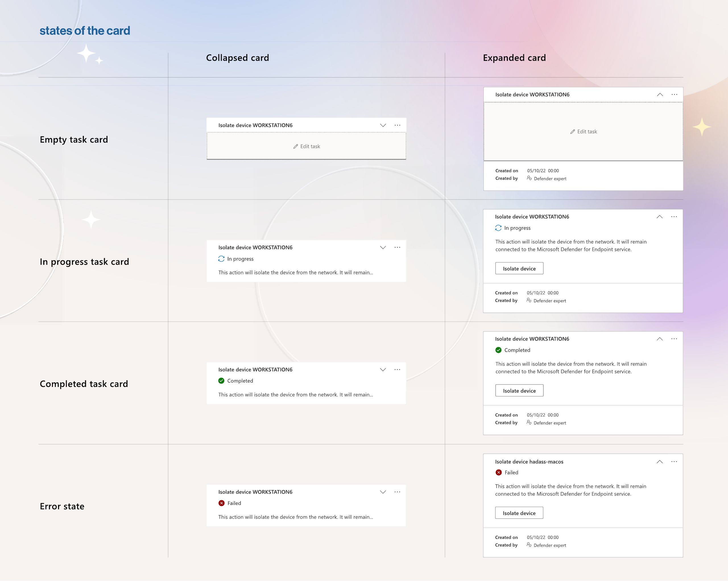
Task: Expand collapsed Completed card chevron
Action: 383,370
